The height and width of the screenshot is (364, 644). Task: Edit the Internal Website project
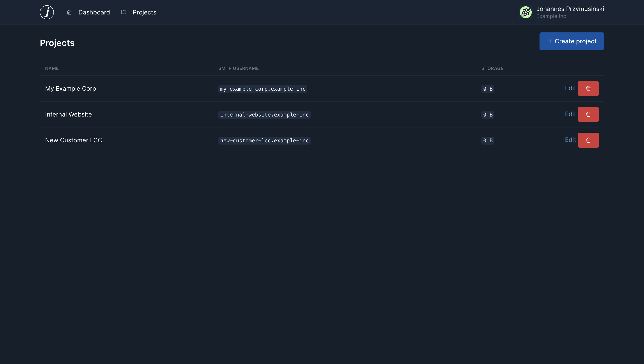pos(570,114)
